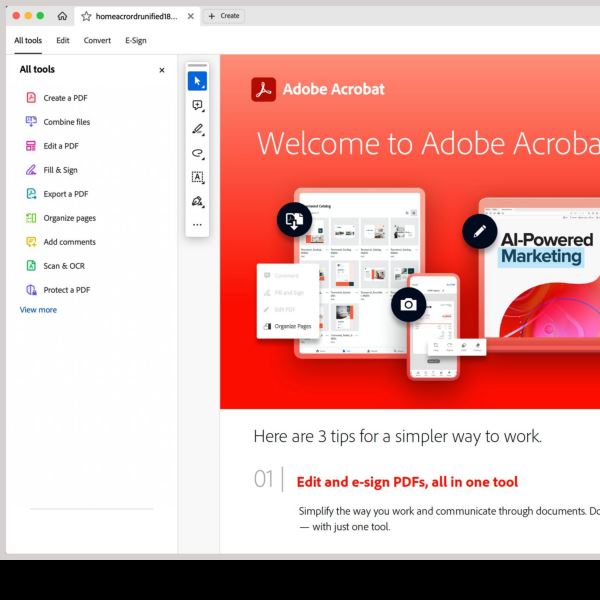Click the Scan & OCR label text
The height and width of the screenshot is (600, 600).
click(x=64, y=266)
